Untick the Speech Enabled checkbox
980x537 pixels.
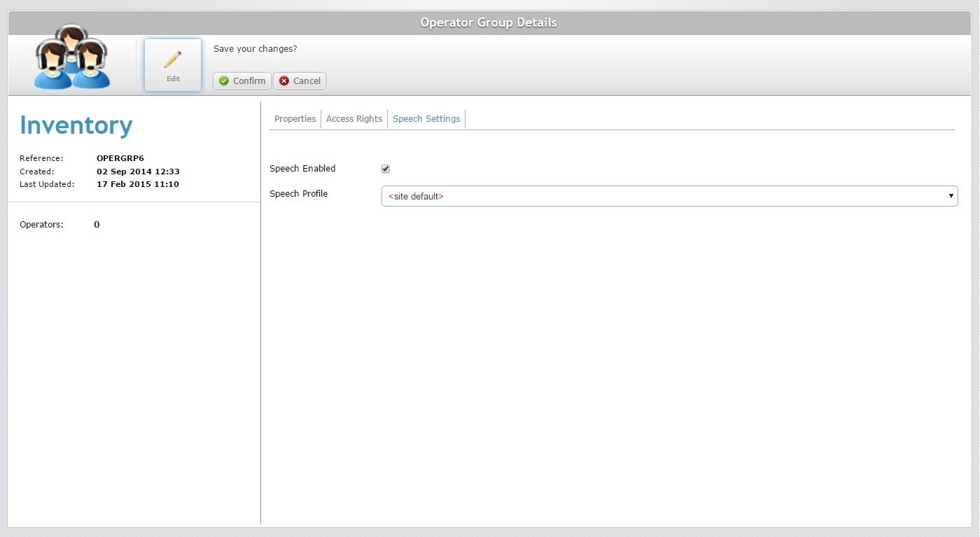pos(386,169)
